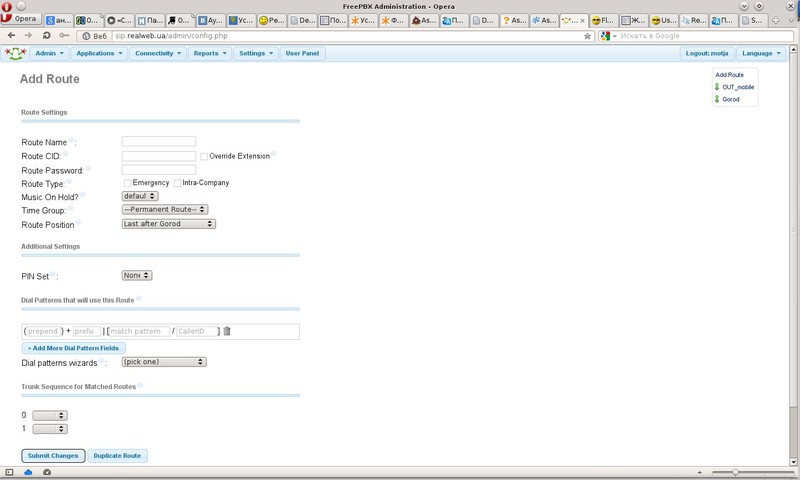The width and height of the screenshot is (800, 480).
Task: Click Logout: motja button
Action: (707, 53)
